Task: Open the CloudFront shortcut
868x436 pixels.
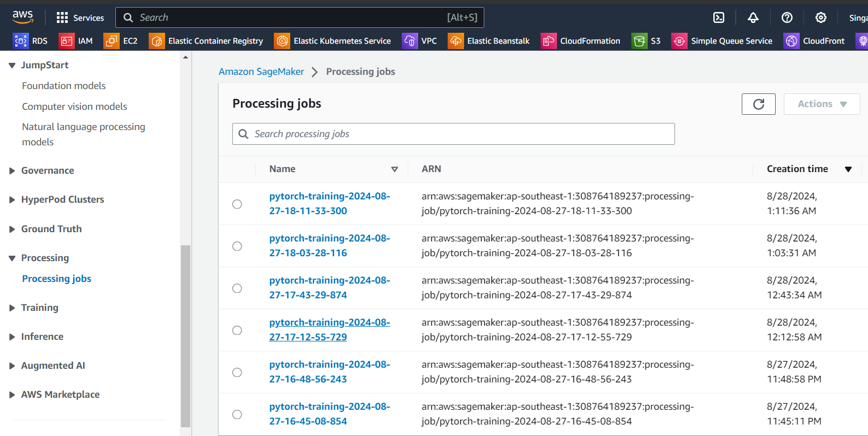Action: (x=814, y=41)
